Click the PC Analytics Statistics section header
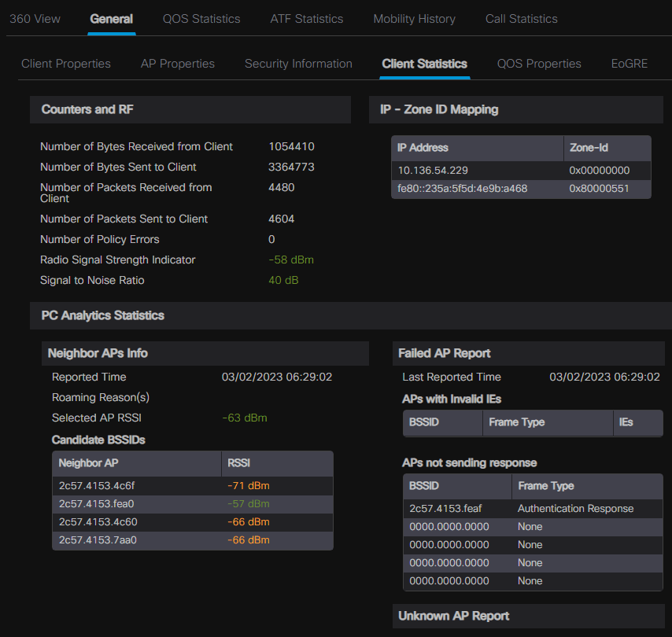Viewport: 672px width, 637px height. [102, 315]
